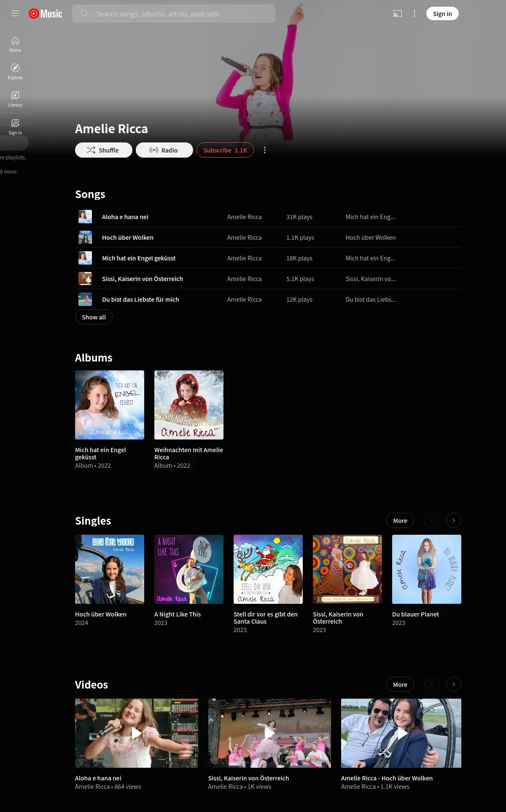Click Du blauer Planet single title

pos(415,614)
